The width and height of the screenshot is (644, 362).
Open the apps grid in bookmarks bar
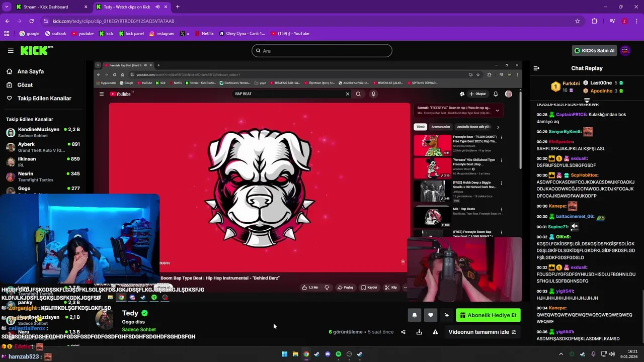point(7,34)
